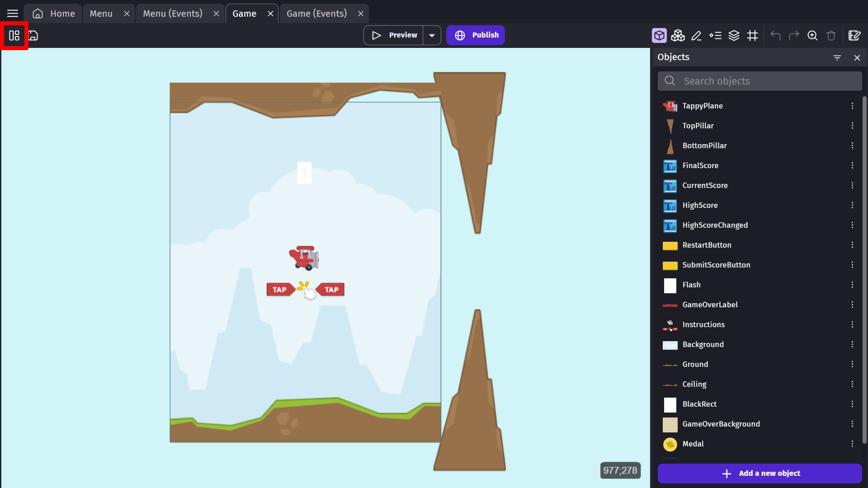Toggle the grid display icon
Screen dimensions: 868x488
[x=752, y=35]
